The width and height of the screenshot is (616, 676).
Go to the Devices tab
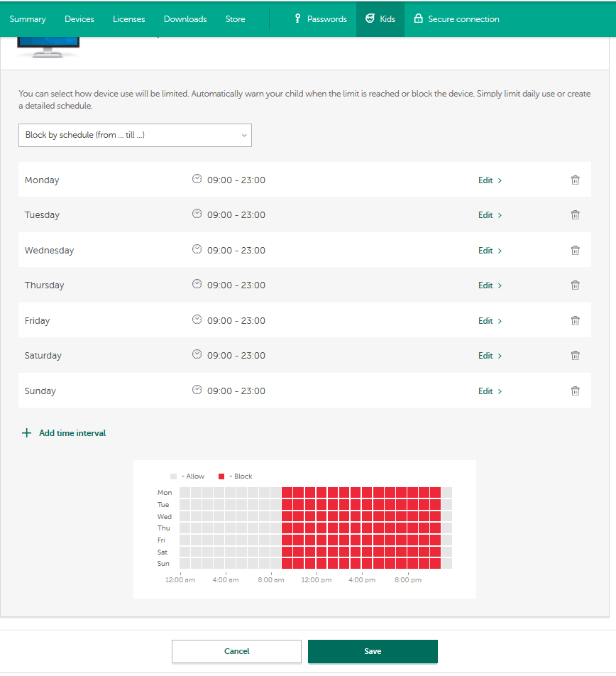click(79, 19)
